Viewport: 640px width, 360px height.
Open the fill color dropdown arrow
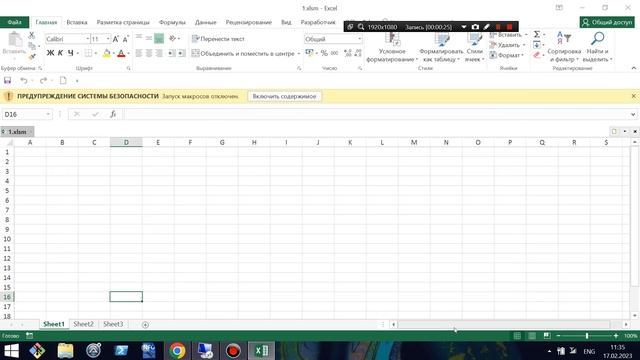point(113,53)
